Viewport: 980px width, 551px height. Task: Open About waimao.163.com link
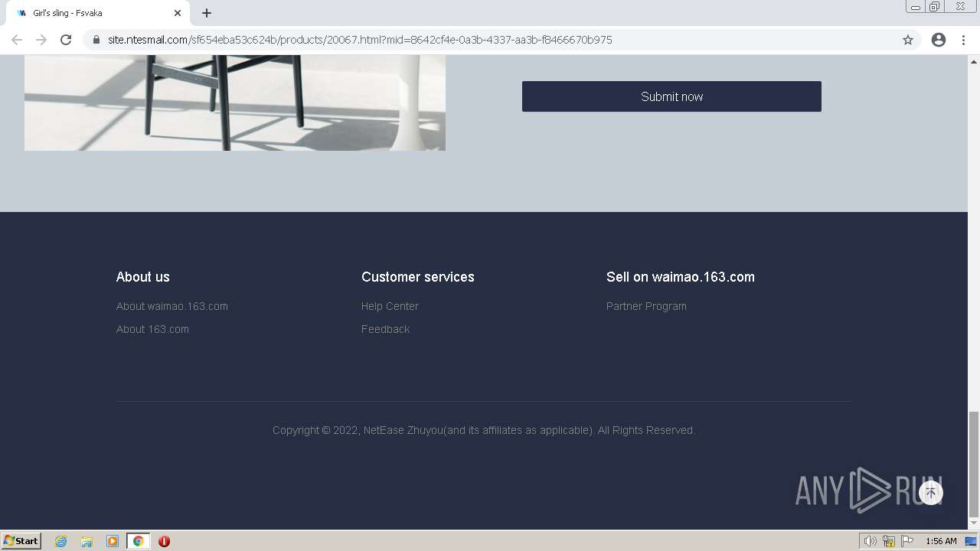click(172, 306)
